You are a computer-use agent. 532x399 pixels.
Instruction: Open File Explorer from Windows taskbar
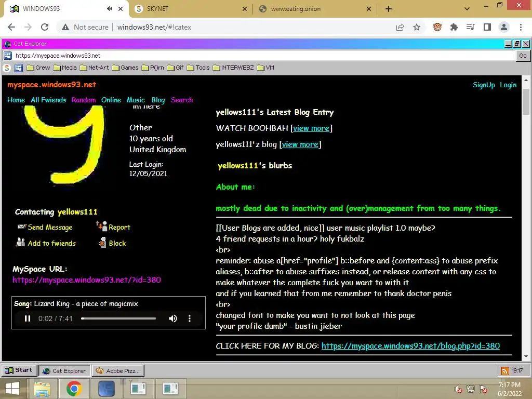pos(42,389)
